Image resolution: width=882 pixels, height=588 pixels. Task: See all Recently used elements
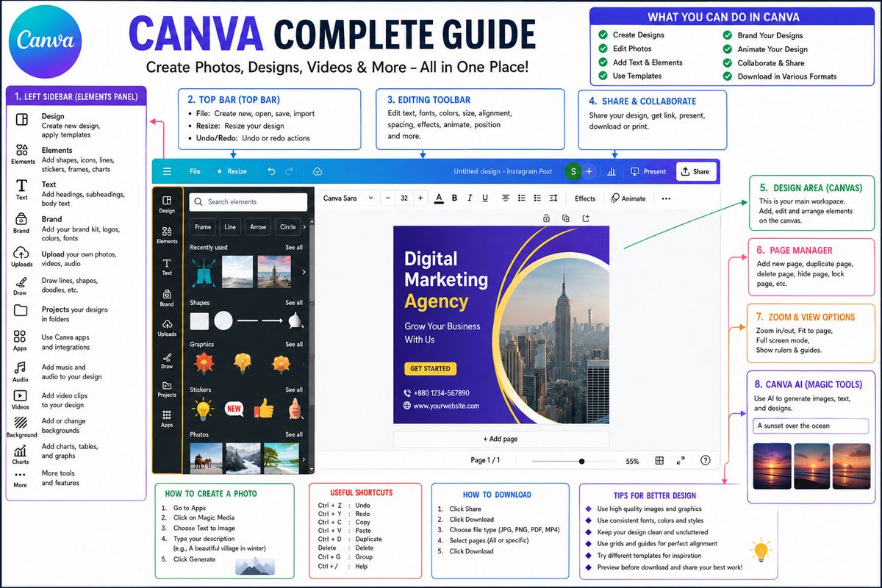(x=294, y=248)
